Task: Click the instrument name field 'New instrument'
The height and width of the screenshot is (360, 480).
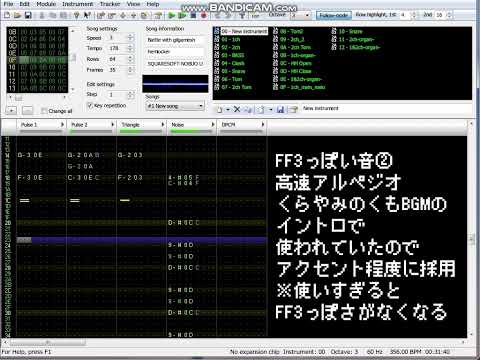Action: click(x=386, y=109)
